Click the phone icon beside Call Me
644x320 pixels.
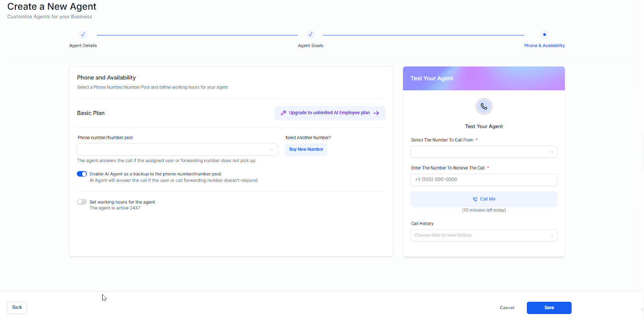click(x=475, y=199)
